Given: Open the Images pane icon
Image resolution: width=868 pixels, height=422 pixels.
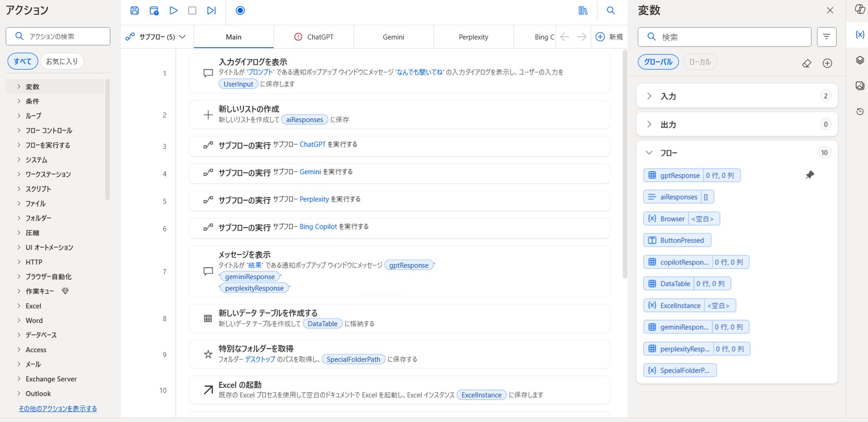Looking at the screenshot, I should (860, 85).
